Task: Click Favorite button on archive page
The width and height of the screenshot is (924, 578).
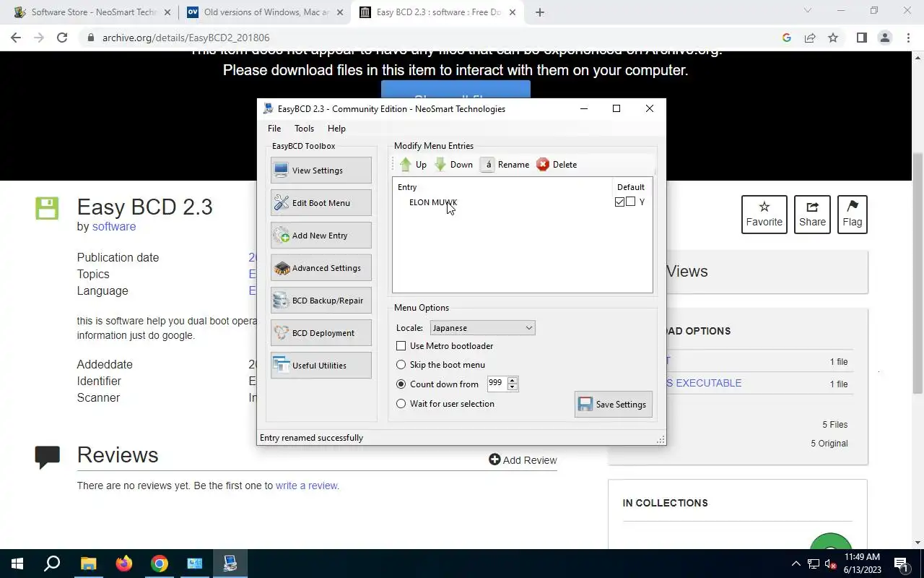Action: [764, 215]
